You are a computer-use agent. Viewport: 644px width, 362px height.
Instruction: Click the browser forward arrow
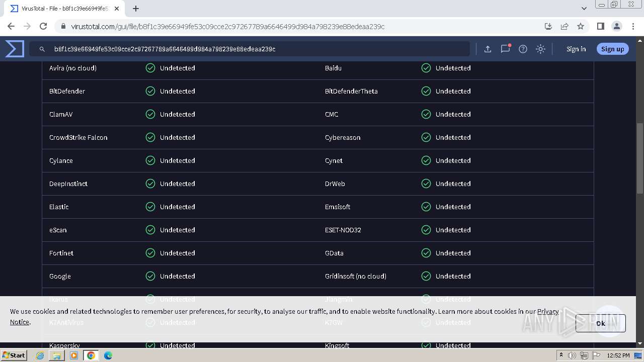[27, 26]
